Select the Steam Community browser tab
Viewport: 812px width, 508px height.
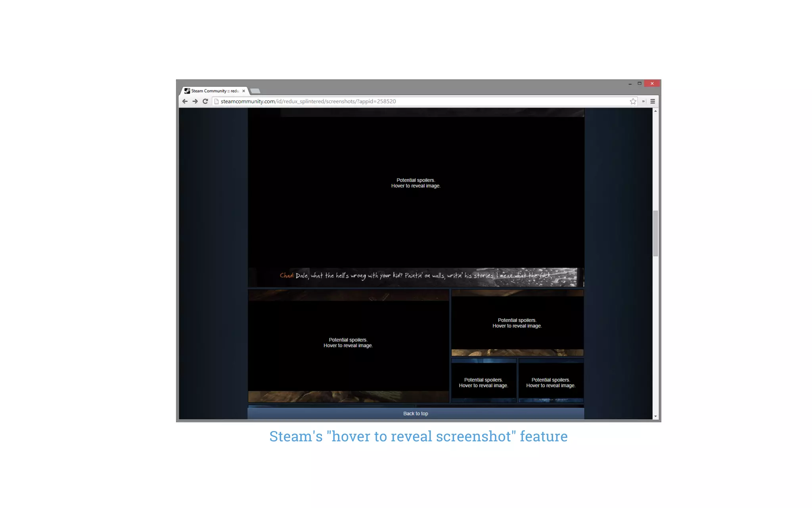(215, 91)
